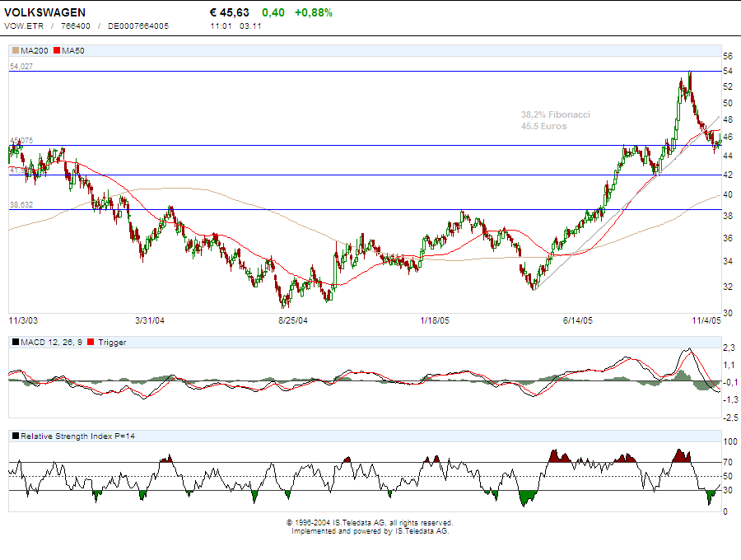The height and width of the screenshot is (560, 741).
Task: Click the ticker VOW.ETR
Action: point(24,26)
